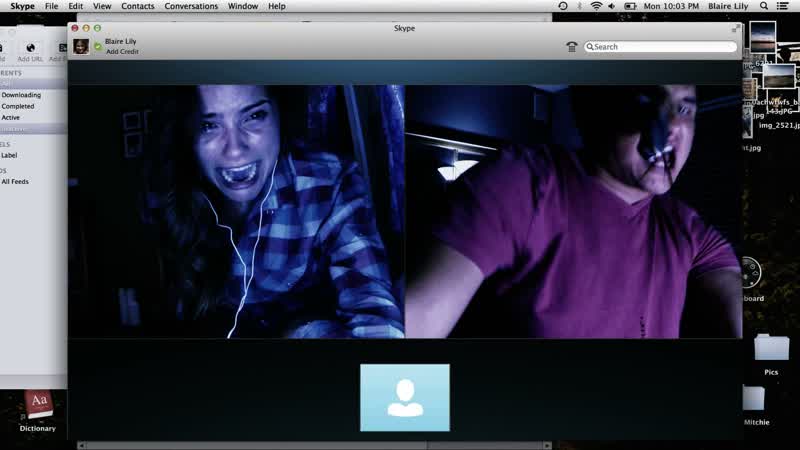Open the Notification Center list icon
The height and width of the screenshot is (450, 800).
click(782, 6)
